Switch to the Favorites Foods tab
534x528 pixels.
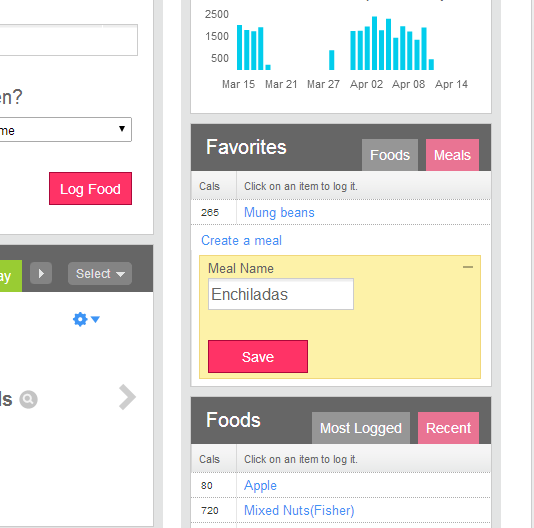[x=390, y=155]
